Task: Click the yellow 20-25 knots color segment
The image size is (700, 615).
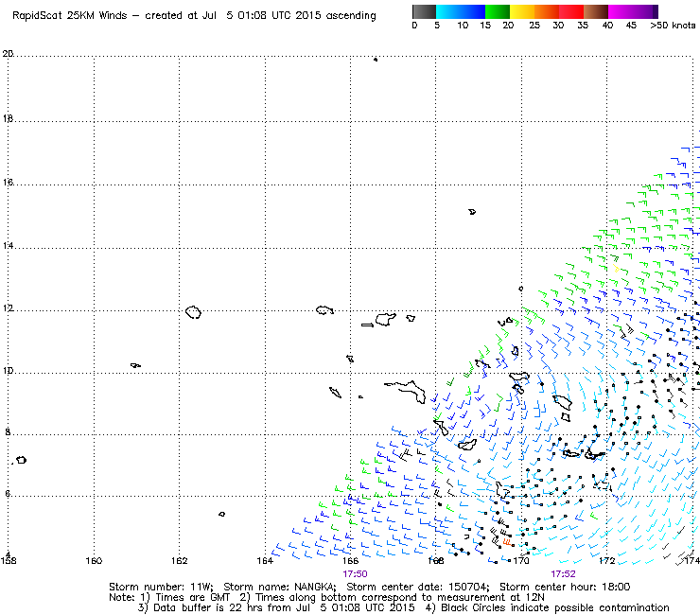Action: [x=522, y=11]
